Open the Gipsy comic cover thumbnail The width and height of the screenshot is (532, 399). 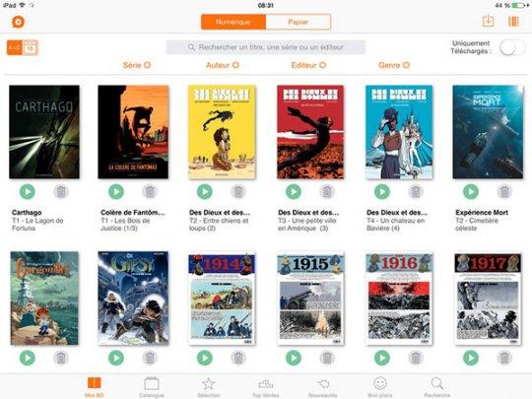click(x=133, y=299)
